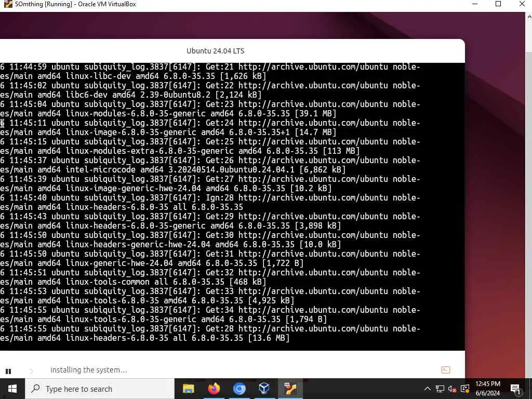Click the VirtualBox window title bar icon
The width and height of the screenshot is (532, 399).
point(8,4)
